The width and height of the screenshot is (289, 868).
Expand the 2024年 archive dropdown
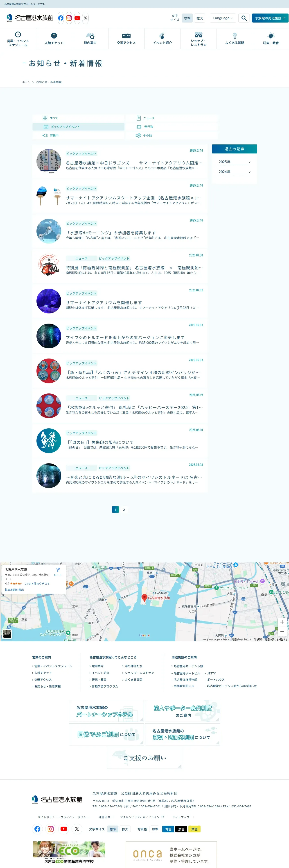[235, 172]
